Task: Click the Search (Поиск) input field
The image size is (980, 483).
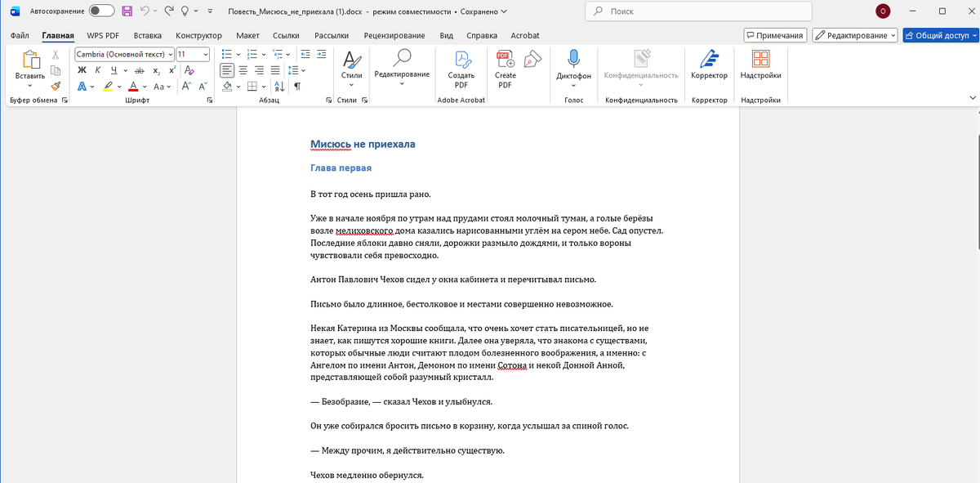Action: click(x=698, y=11)
